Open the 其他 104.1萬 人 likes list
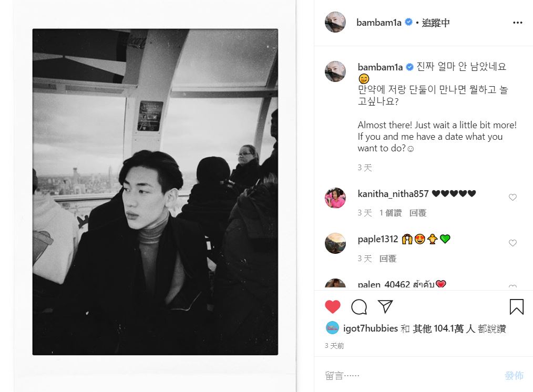The width and height of the screenshot is (533, 392). pos(444,329)
